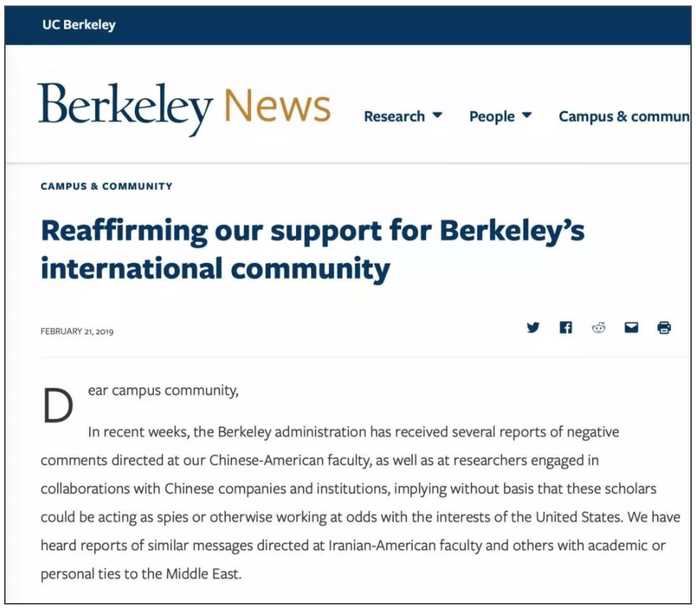
Task: Share the article on Reddit
Action: tap(598, 328)
